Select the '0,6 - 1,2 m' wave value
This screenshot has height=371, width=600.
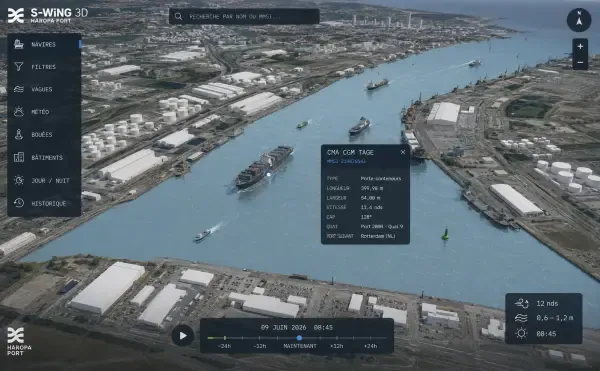pos(554,318)
